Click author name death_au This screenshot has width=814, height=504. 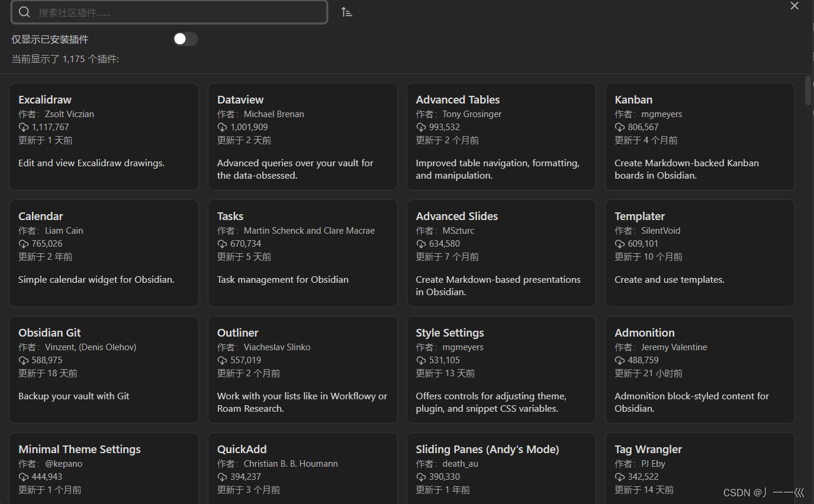click(460, 464)
